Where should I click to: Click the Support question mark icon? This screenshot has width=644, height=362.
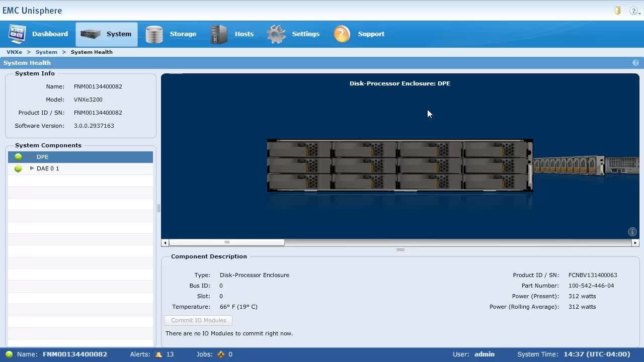coord(342,34)
